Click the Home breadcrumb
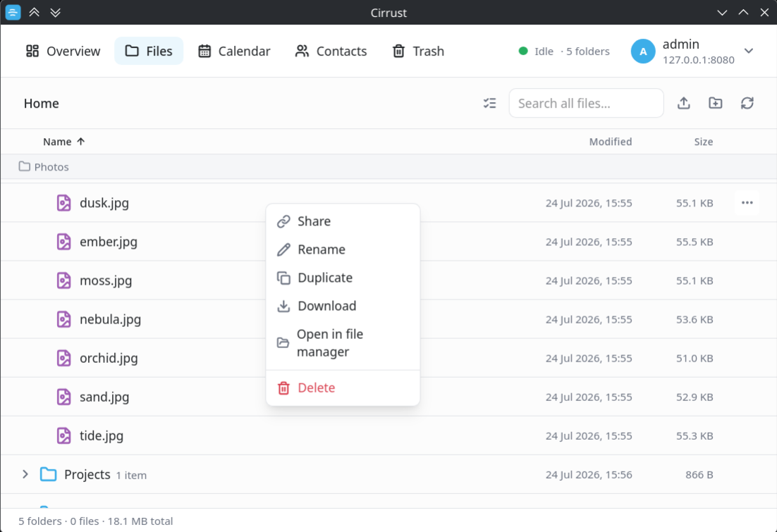The height and width of the screenshot is (532, 777). (x=41, y=103)
